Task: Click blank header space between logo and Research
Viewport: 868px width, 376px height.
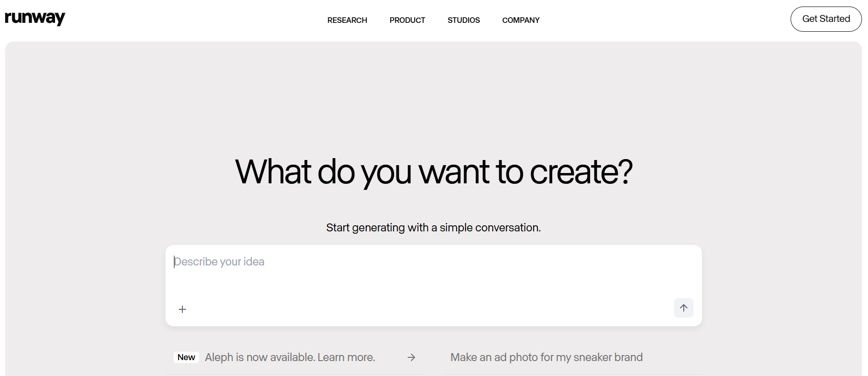Action: (196, 20)
